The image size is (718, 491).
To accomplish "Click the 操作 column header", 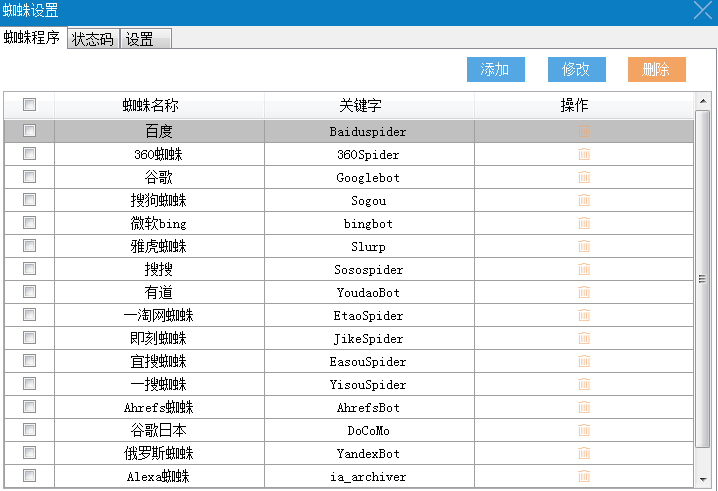I will click(584, 105).
